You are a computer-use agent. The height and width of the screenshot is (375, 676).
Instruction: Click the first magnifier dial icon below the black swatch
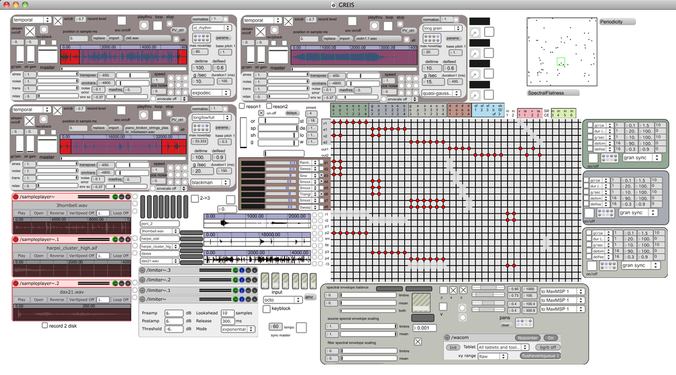[474, 32]
